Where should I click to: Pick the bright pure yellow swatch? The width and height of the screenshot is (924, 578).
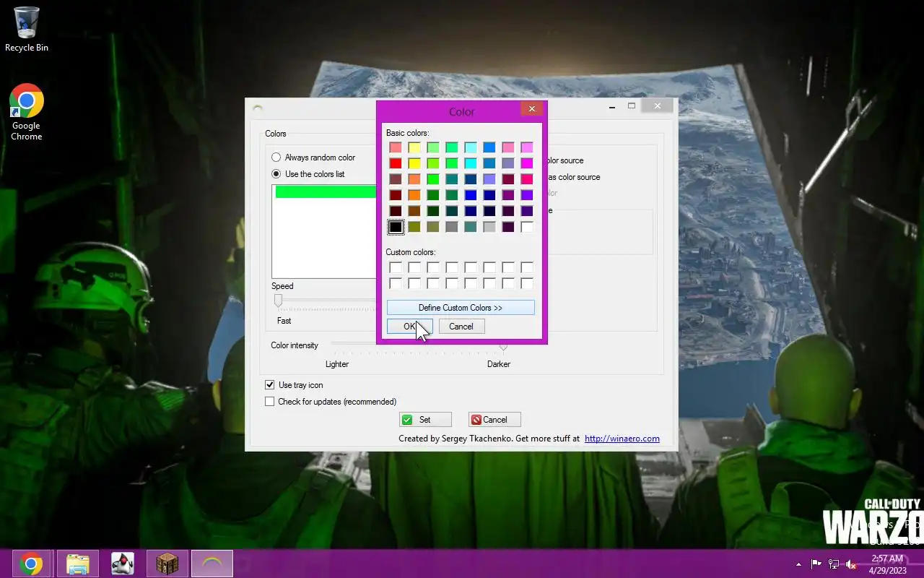pos(414,163)
